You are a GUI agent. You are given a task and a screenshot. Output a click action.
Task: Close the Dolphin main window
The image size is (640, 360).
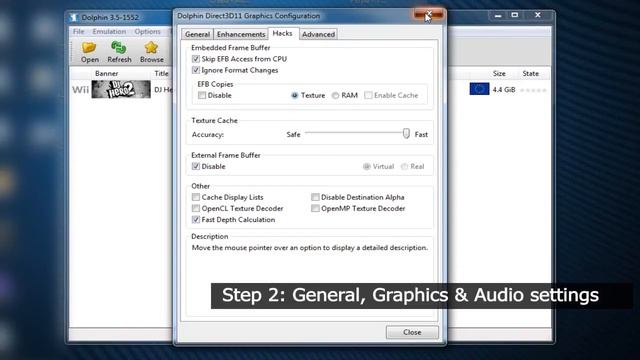pos(538,16)
